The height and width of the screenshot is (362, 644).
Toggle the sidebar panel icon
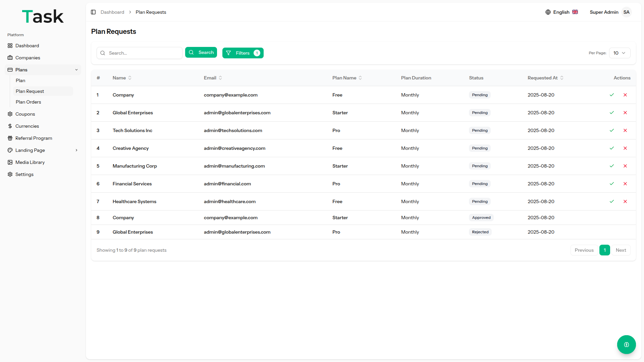pyautogui.click(x=93, y=12)
